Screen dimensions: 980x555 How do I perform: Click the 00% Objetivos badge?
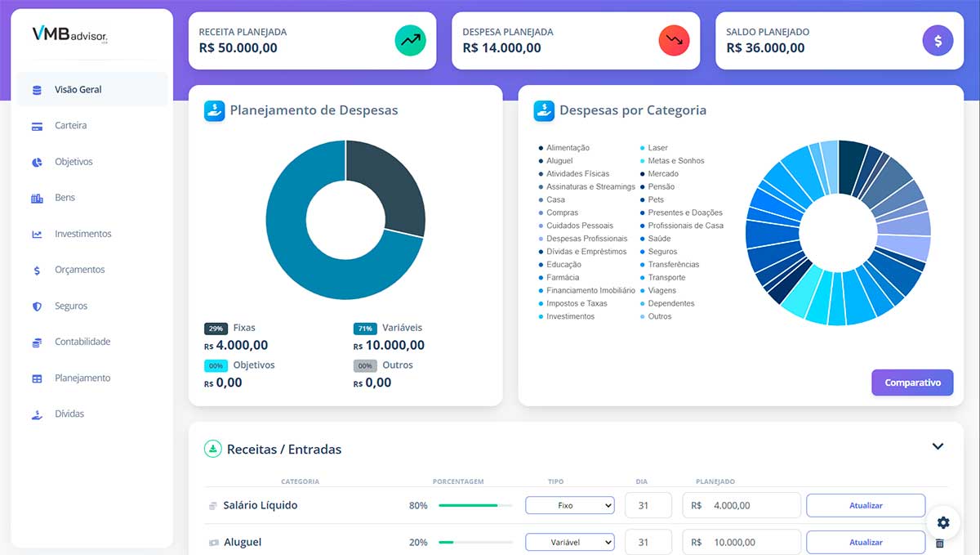click(216, 366)
